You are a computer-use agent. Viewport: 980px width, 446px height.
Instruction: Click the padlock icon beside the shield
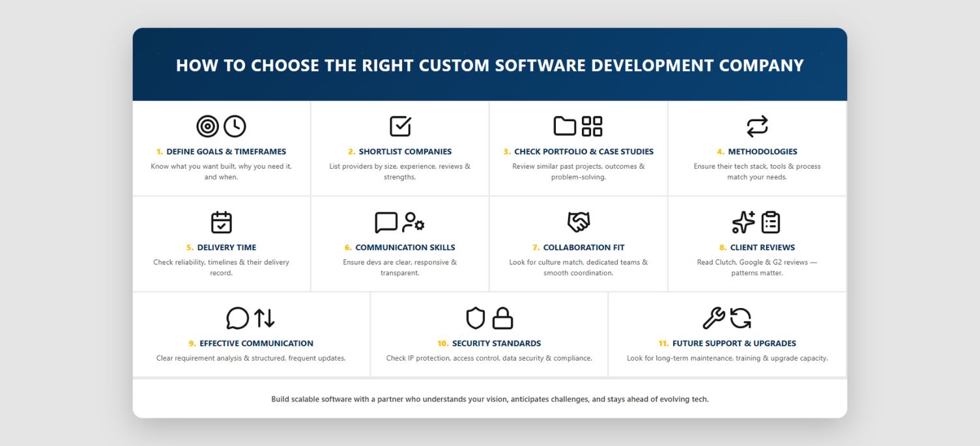click(x=502, y=318)
